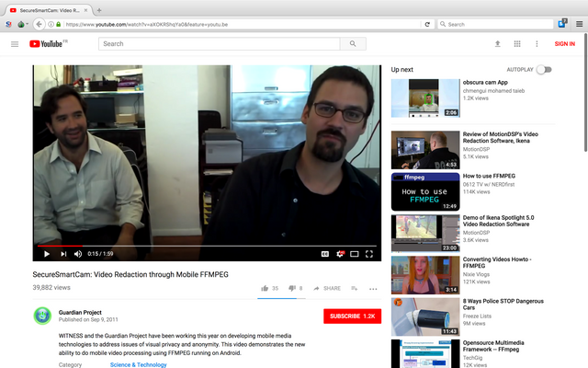This screenshot has width=588, height=368.
Task: Click the site info 'i' icon
Action: 51,25
